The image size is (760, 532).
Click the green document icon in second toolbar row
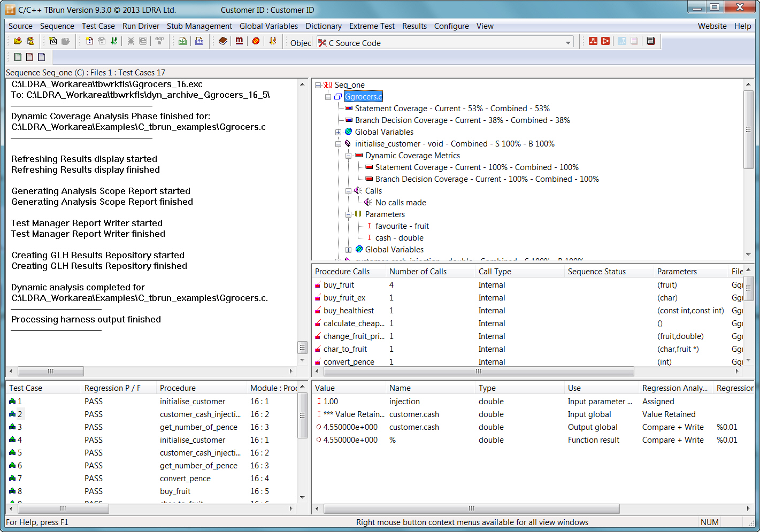coord(18,57)
